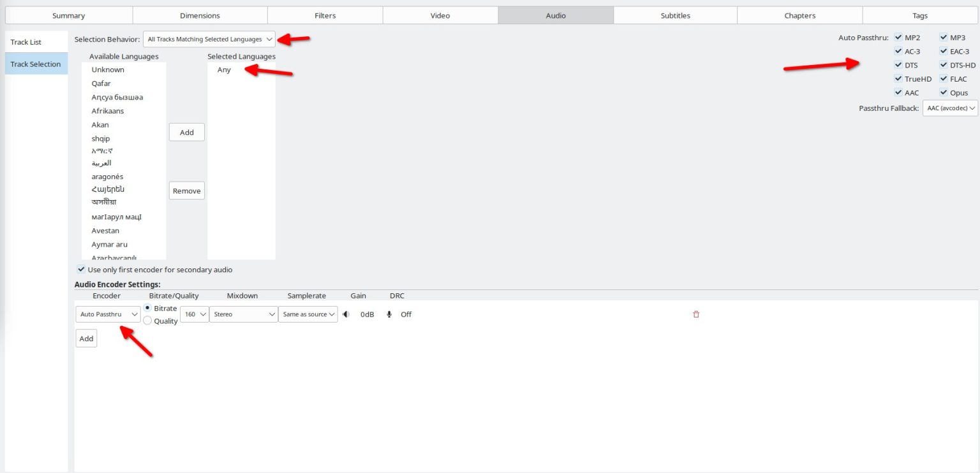The image size is (980, 473).
Task: Toggle the DTS-HD passthru checkbox
Action: click(x=944, y=65)
